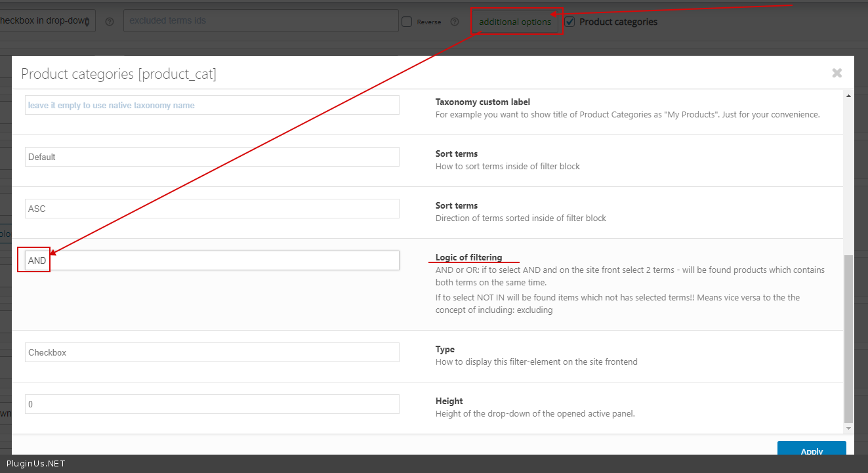
Task: Expand the Logic of filtering AND dropdown
Action: tap(212, 260)
